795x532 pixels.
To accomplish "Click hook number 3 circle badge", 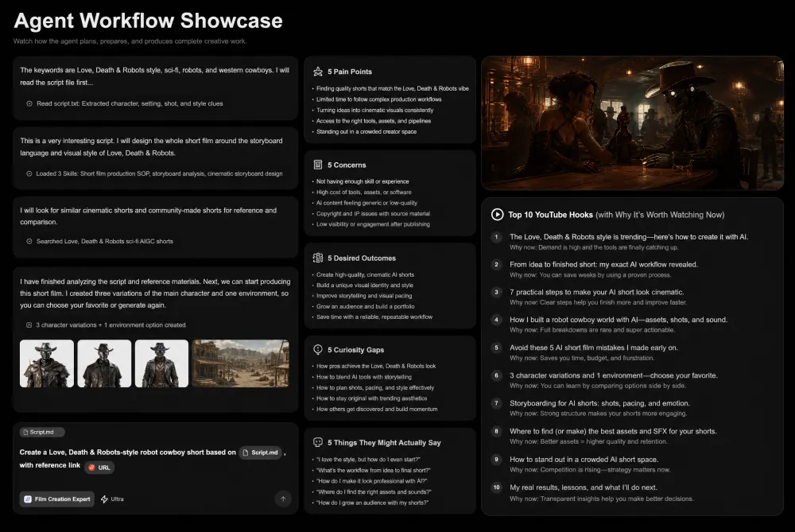I will (496, 292).
